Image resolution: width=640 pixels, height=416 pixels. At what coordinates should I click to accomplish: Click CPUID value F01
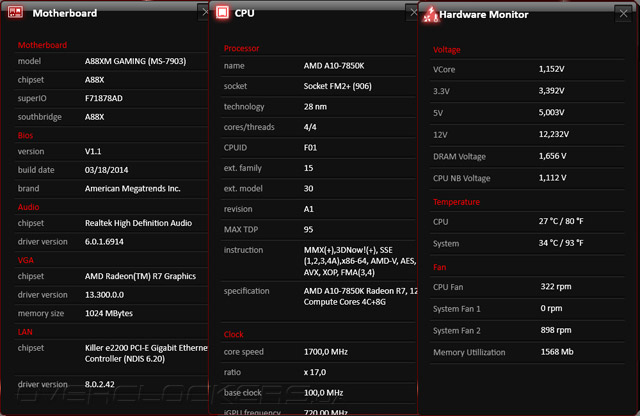click(x=310, y=148)
